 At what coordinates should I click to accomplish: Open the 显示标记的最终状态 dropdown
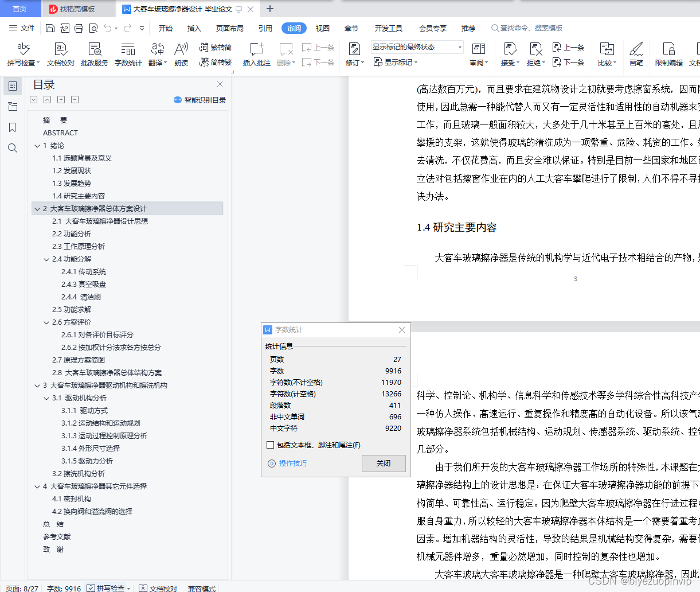point(417,47)
